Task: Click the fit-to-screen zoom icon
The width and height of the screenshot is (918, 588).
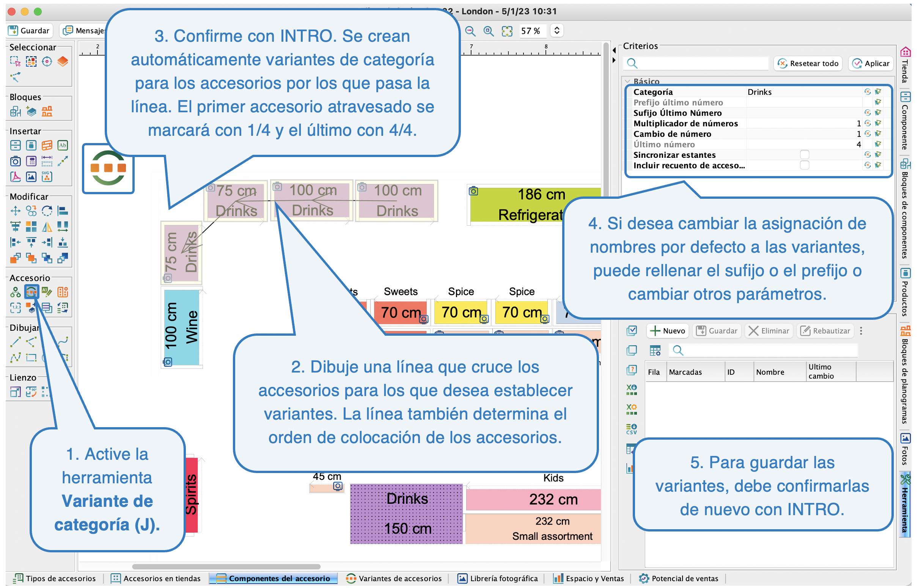Action: pos(507,31)
